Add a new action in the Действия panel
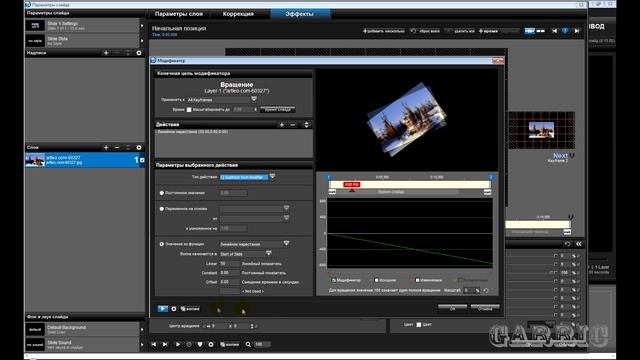 282,125
